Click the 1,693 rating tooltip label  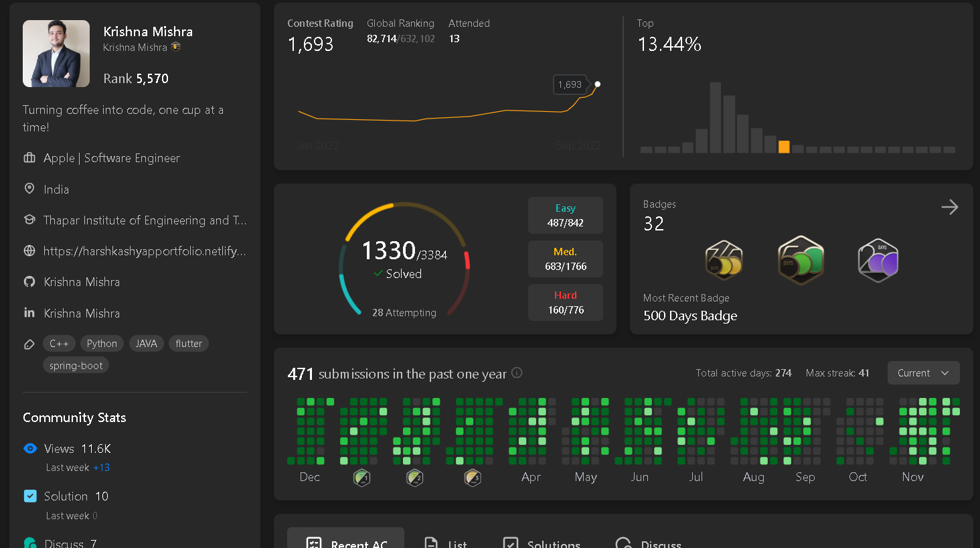(x=570, y=85)
